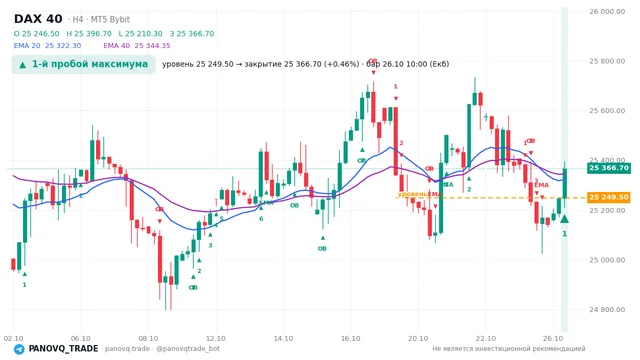Select the low value L 25 210.30
Screen dimensions: 640x360
coord(140,33)
